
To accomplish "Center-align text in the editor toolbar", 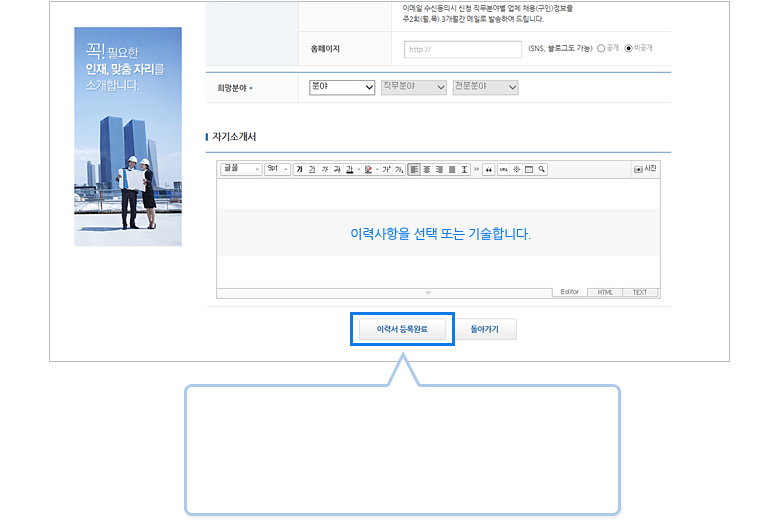I will pos(427,170).
